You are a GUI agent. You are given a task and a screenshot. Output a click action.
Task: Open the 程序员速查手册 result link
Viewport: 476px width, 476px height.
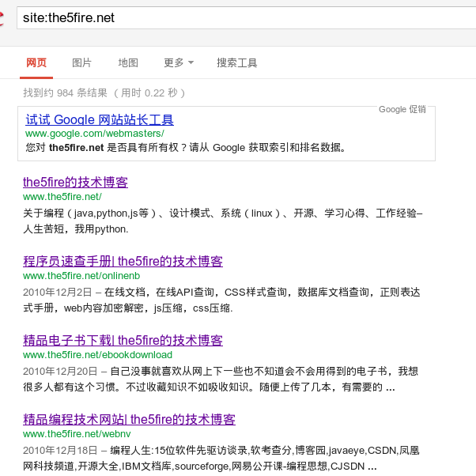pos(123,262)
